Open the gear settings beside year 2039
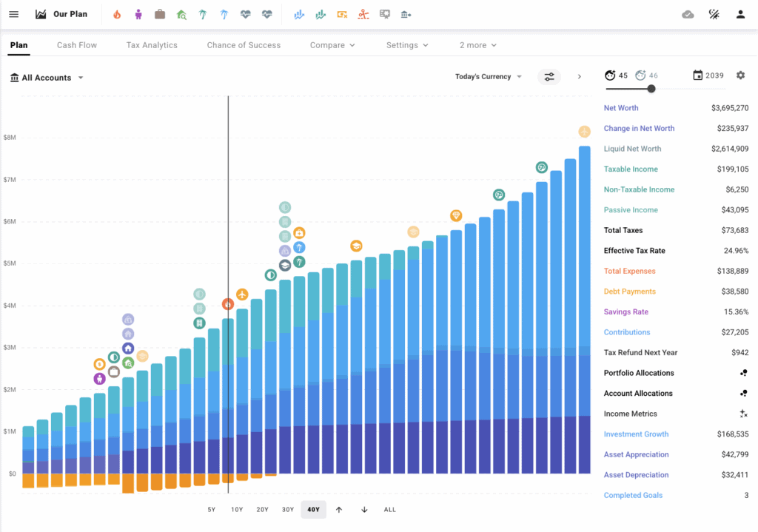Viewport: 758px width, 532px height. click(740, 75)
